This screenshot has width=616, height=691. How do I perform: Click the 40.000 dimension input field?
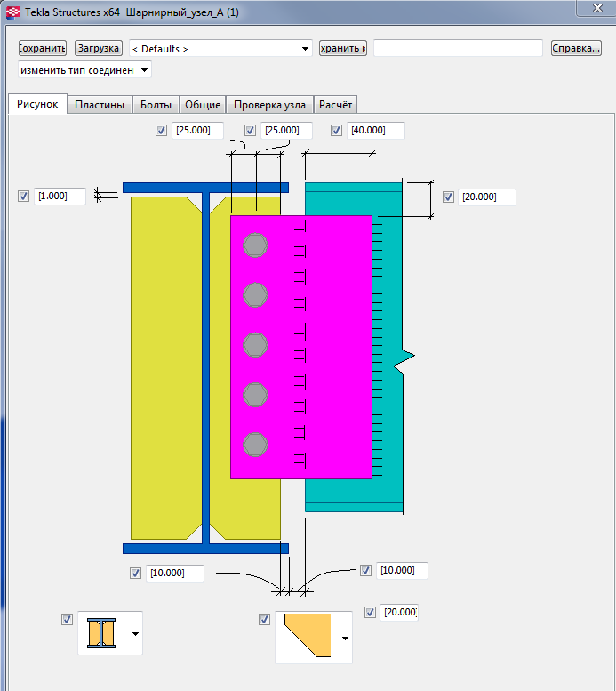(376, 130)
